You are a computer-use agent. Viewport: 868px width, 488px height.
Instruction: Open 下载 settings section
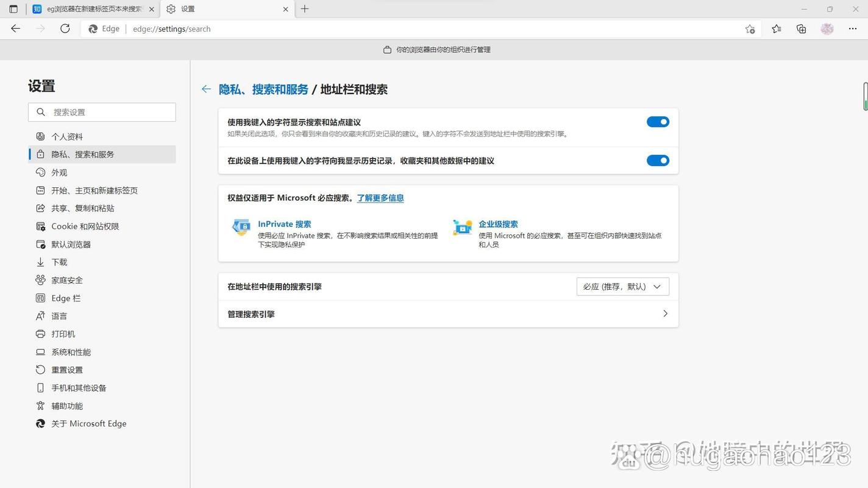[102, 262]
